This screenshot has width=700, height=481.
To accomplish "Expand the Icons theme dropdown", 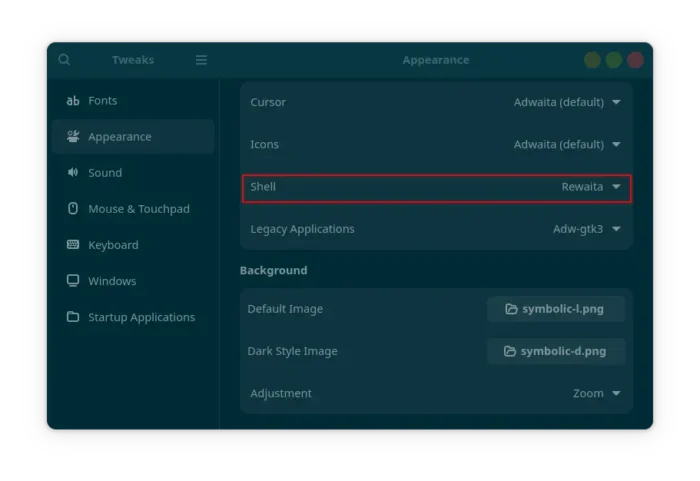I will (567, 145).
